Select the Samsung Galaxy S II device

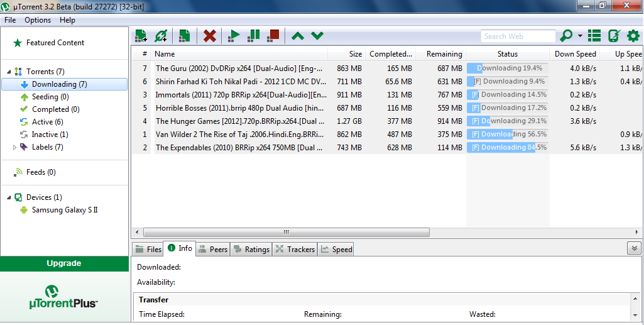65,210
